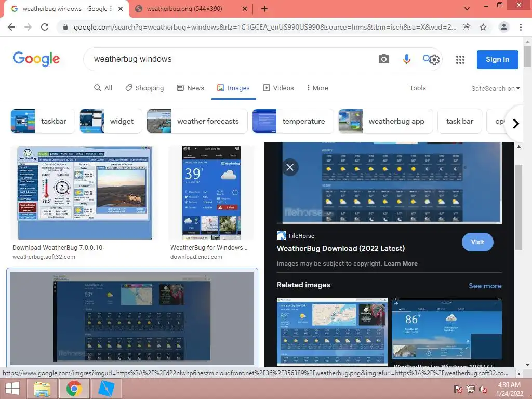Switch to Shopping tab

click(144, 88)
